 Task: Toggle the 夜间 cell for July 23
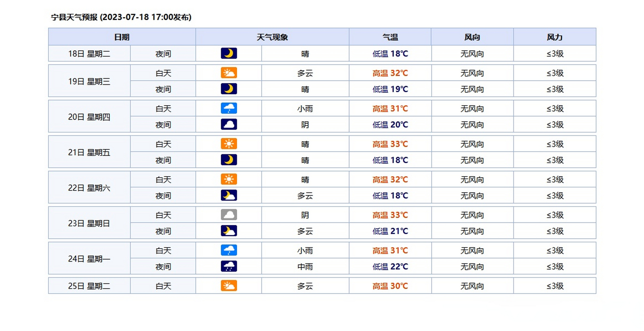pos(163,231)
